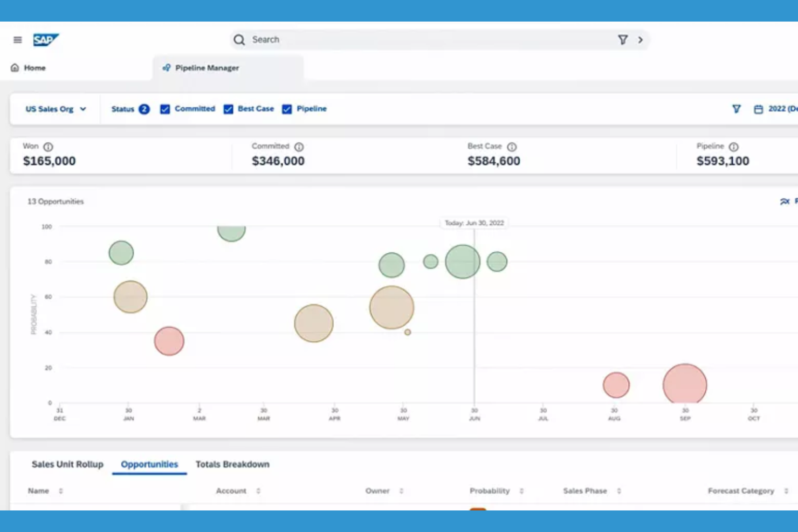Open the Sales Unit Rollup tab
This screenshot has height=532, width=798.
(x=67, y=464)
